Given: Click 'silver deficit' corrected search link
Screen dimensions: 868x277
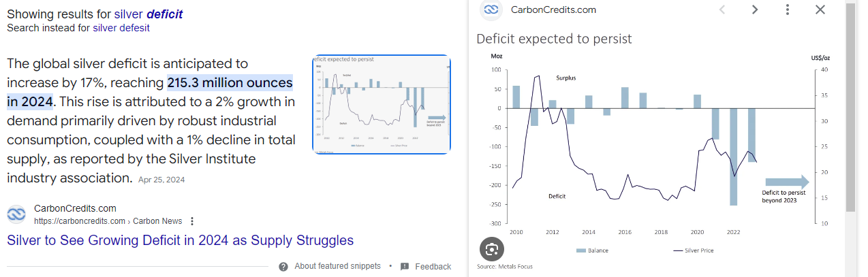Looking at the screenshot, I should (x=149, y=14).
